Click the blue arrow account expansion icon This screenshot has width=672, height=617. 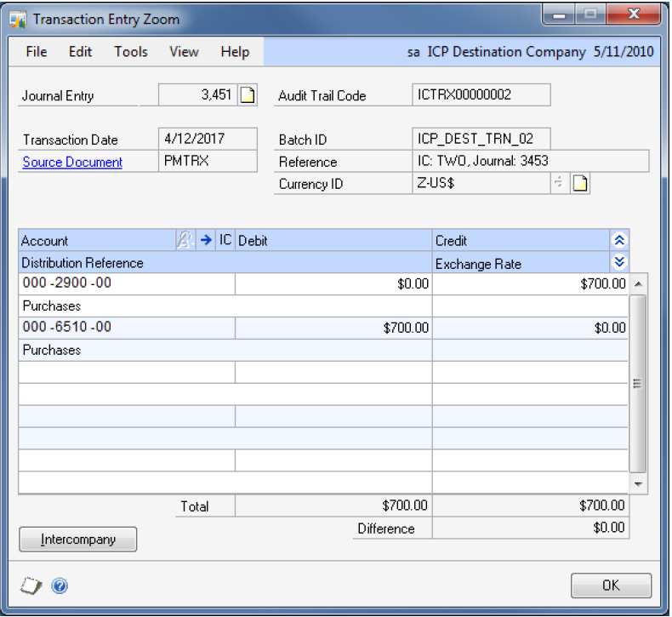point(206,241)
